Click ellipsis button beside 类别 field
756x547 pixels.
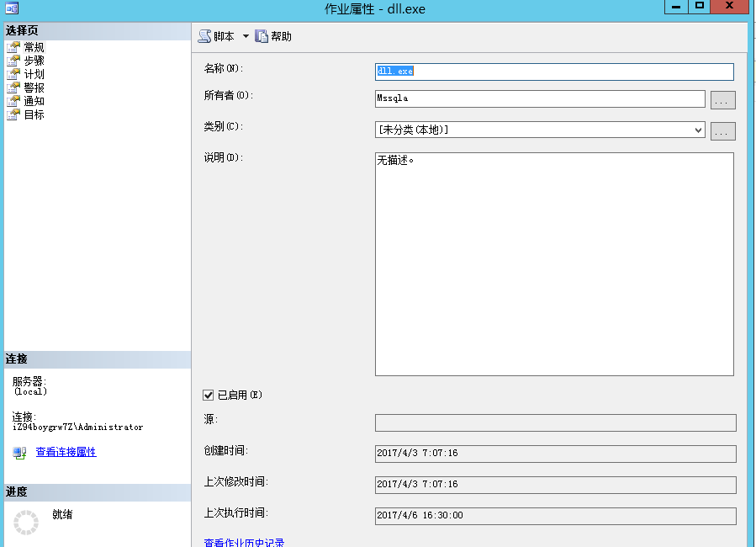[722, 131]
